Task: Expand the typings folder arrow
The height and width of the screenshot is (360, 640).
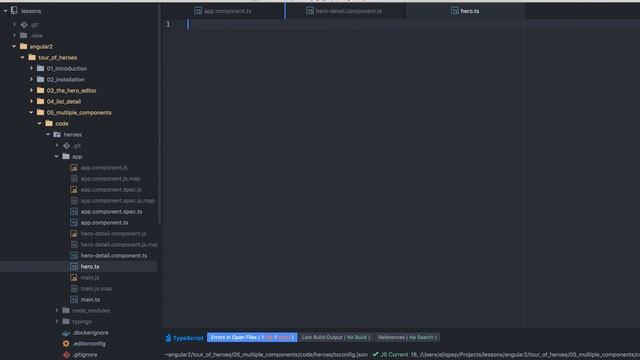Action: coord(57,322)
